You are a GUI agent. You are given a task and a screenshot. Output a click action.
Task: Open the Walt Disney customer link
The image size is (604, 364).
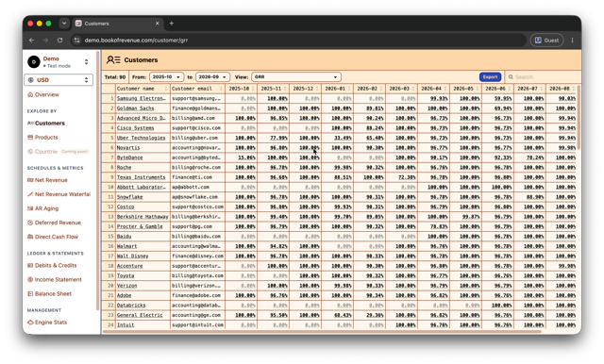[132, 256]
